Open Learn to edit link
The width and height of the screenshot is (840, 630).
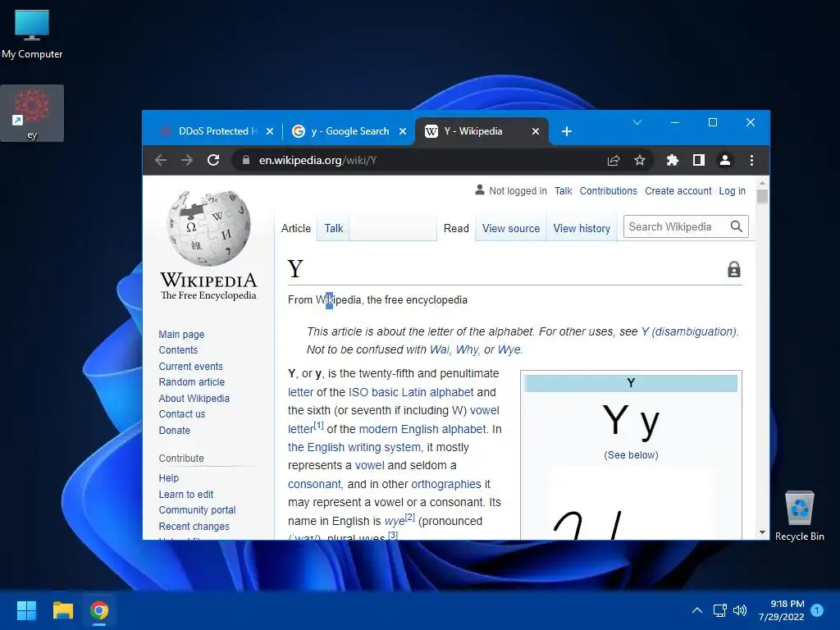click(x=185, y=494)
